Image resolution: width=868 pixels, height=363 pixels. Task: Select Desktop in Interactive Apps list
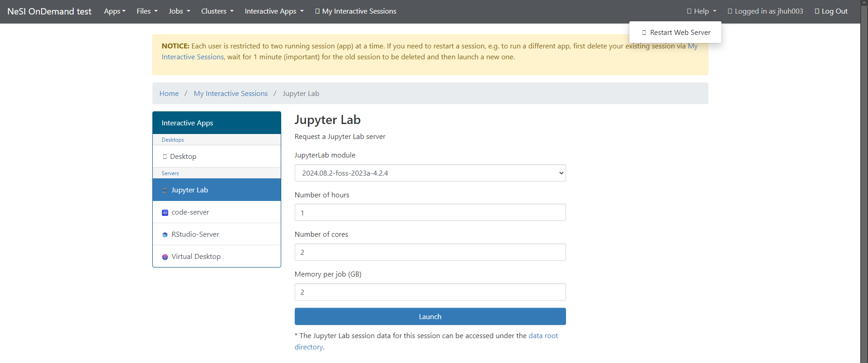point(217,157)
